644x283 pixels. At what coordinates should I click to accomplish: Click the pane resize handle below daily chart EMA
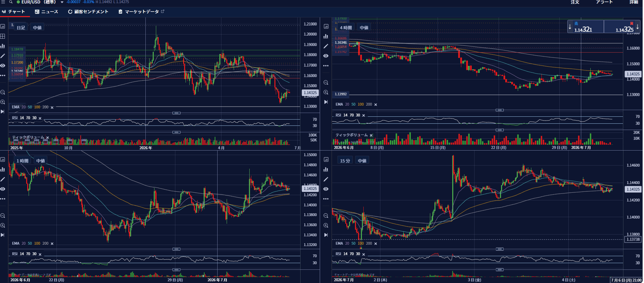coord(177,113)
